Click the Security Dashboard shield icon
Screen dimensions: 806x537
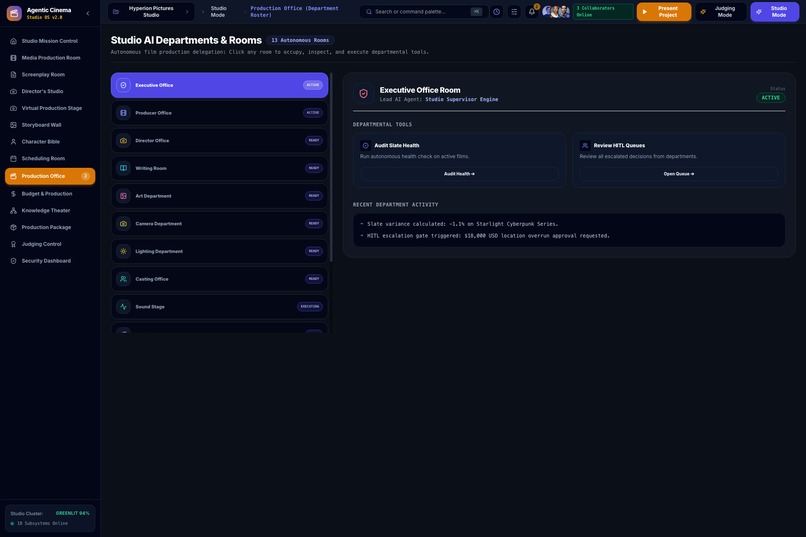tap(13, 261)
